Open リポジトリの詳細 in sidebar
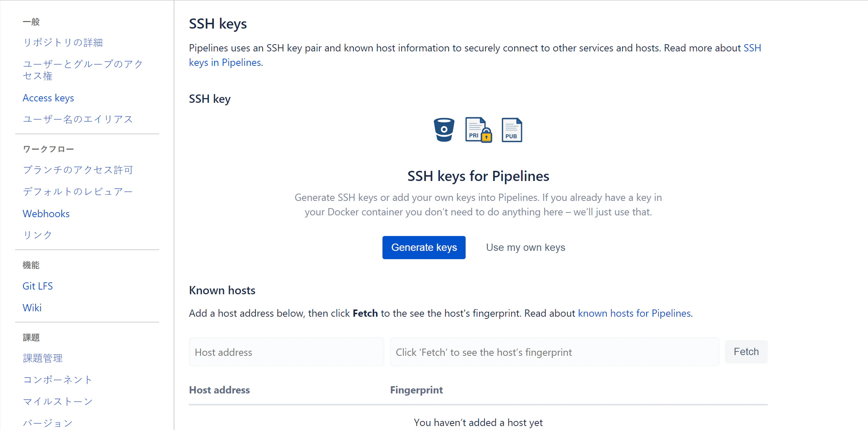 tap(63, 43)
